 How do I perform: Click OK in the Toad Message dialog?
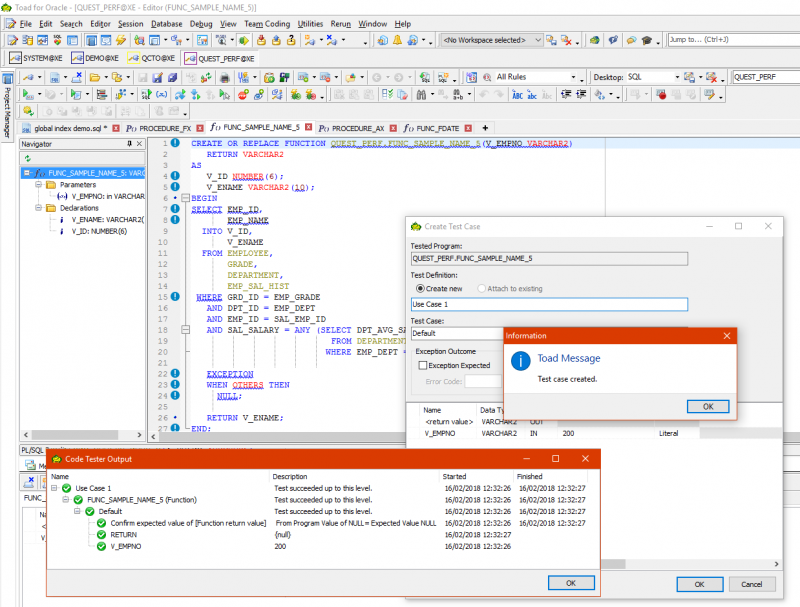[708, 406]
